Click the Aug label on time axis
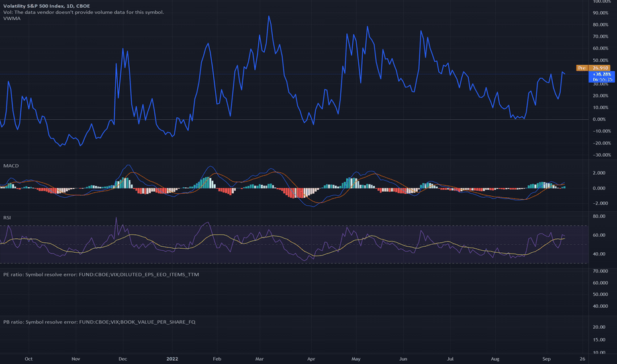 pyautogui.click(x=495, y=359)
